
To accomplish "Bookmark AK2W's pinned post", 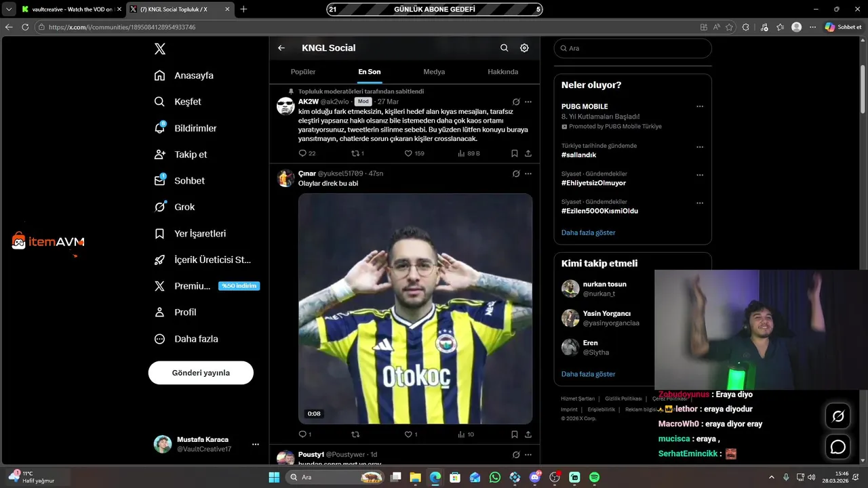I will click(515, 153).
